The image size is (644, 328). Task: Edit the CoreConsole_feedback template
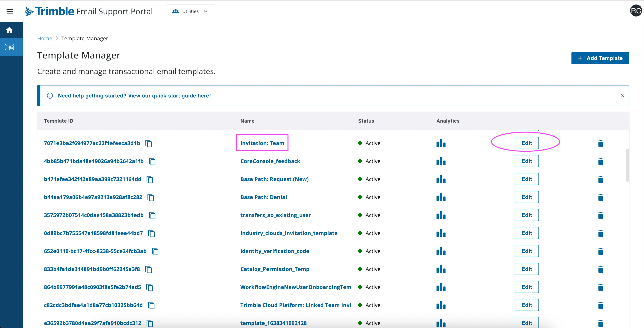pyautogui.click(x=526, y=161)
